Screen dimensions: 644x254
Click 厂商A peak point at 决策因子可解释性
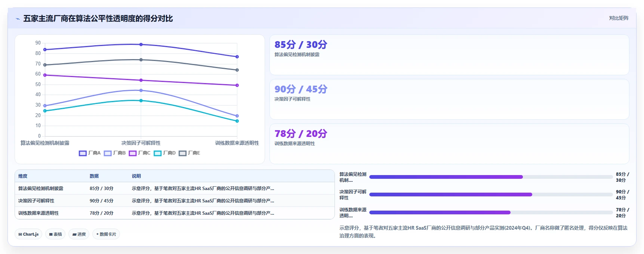(141, 45)
